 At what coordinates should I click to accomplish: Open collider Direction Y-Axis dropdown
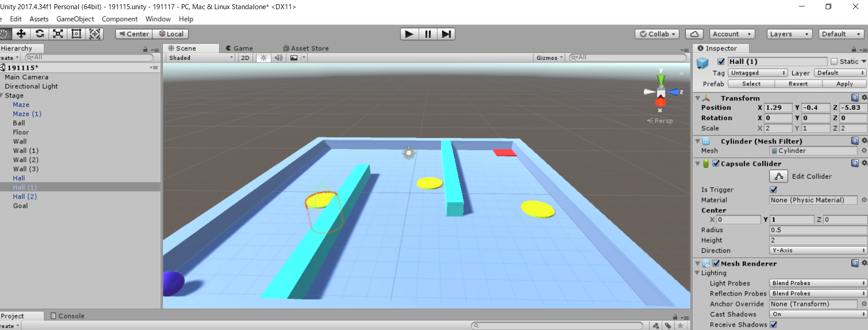(818, 250)
